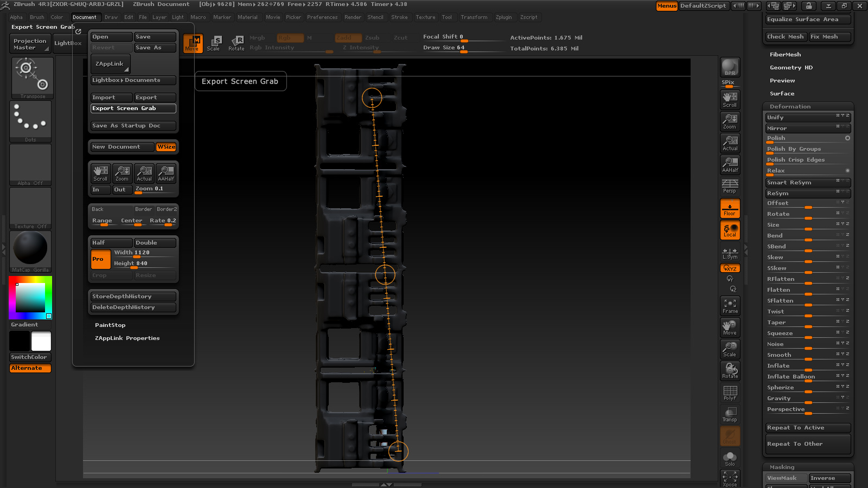Click Export Screen Grab button
868x488 pixels.
coord(133,108)
